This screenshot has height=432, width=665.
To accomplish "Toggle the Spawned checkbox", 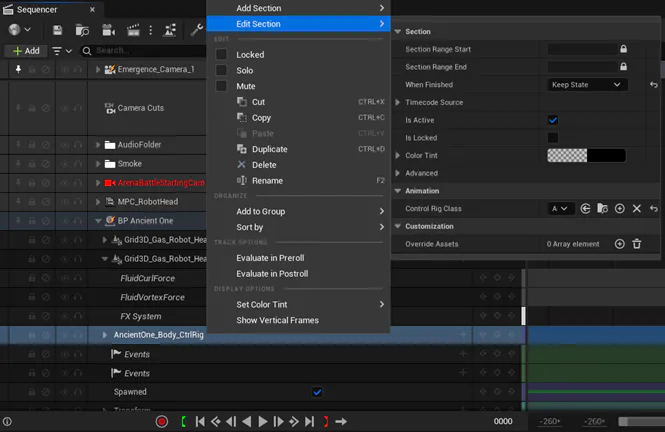I will pos(317,392).
